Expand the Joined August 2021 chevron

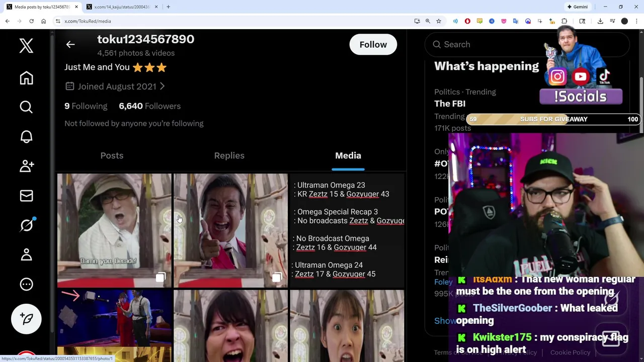tap(162, 86)
